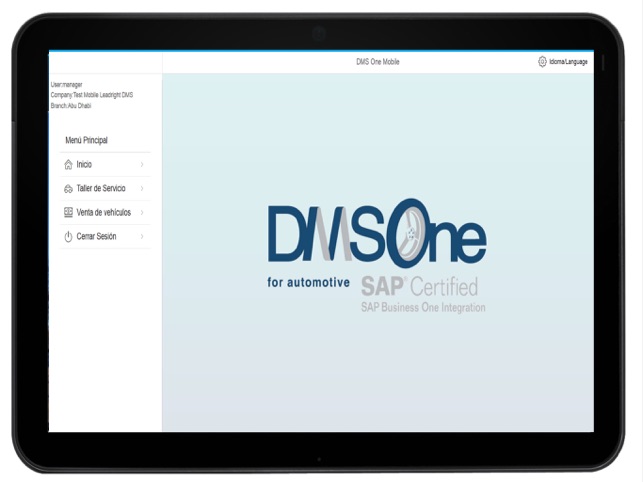Open the Inicio menu entry

(x=105, y=164)
